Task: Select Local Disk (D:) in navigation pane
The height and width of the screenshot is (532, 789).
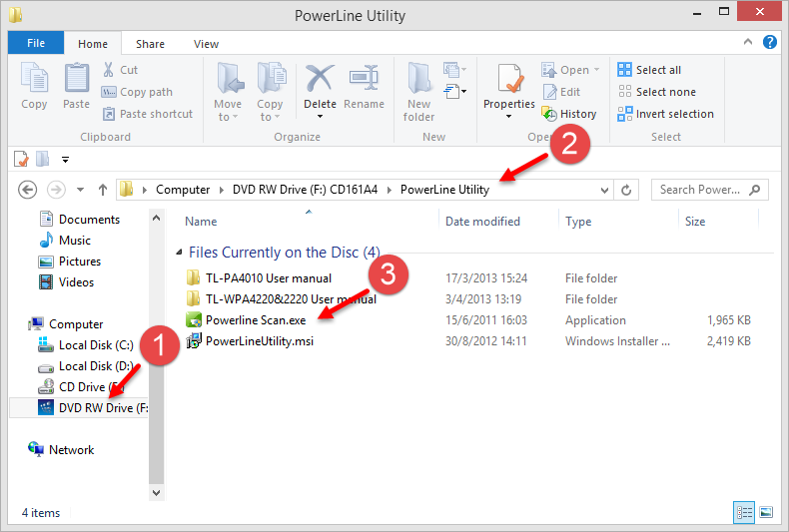Action: point(86,366)
